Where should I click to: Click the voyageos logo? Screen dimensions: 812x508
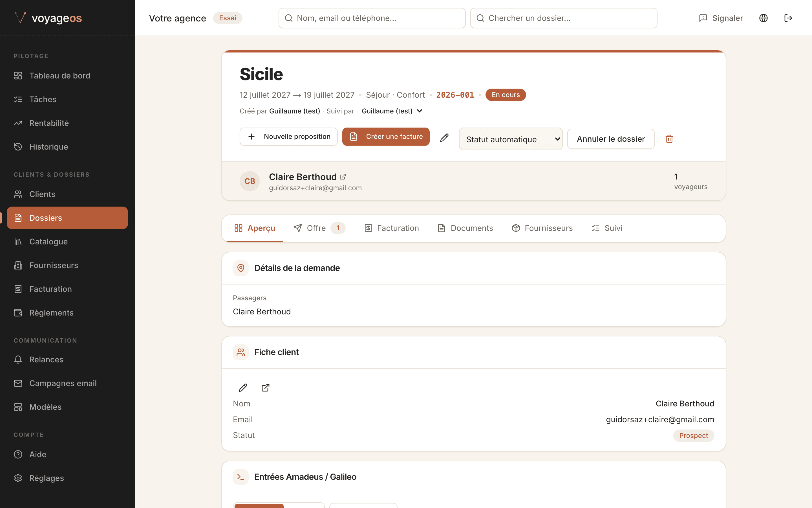click(48, 18)
